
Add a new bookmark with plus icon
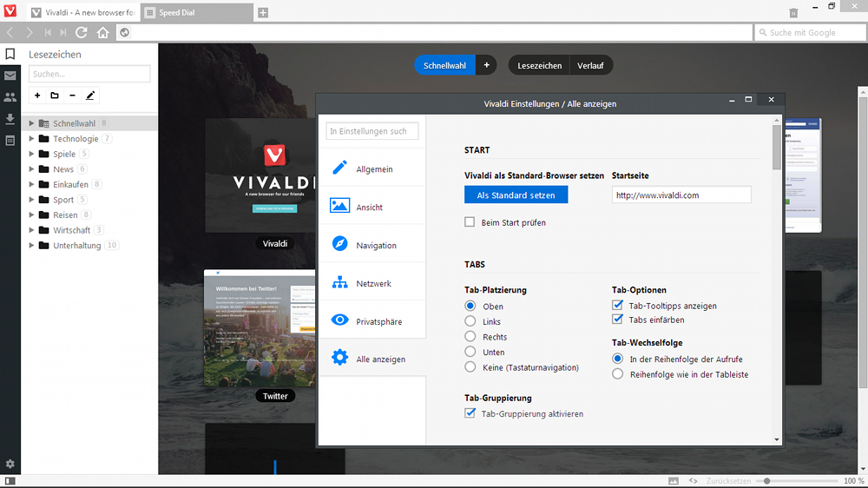(37, 96)
